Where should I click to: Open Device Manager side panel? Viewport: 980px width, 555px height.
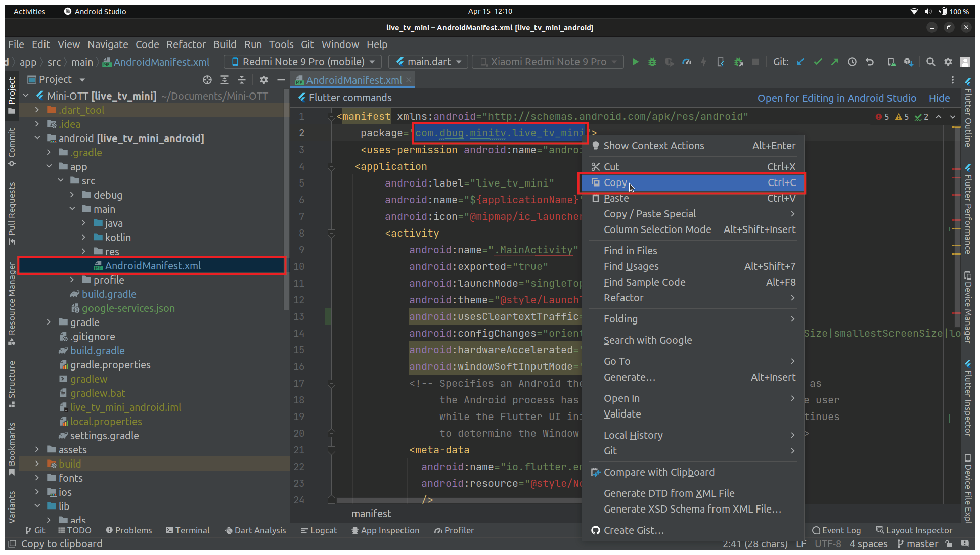[968, 307]
